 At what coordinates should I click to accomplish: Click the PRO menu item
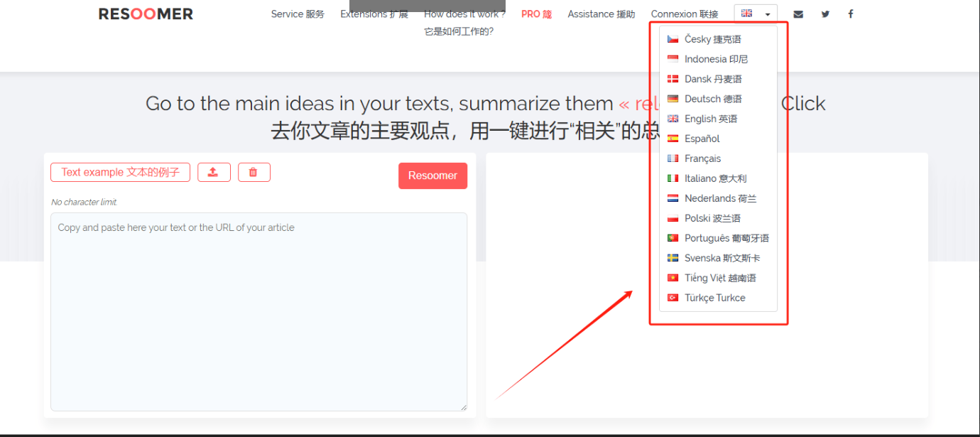536,14
